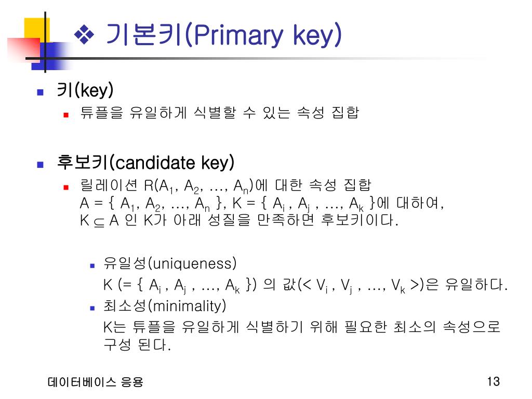Select the title 기본키(Primary key)

pyautogui.click(x=224, y=35)
